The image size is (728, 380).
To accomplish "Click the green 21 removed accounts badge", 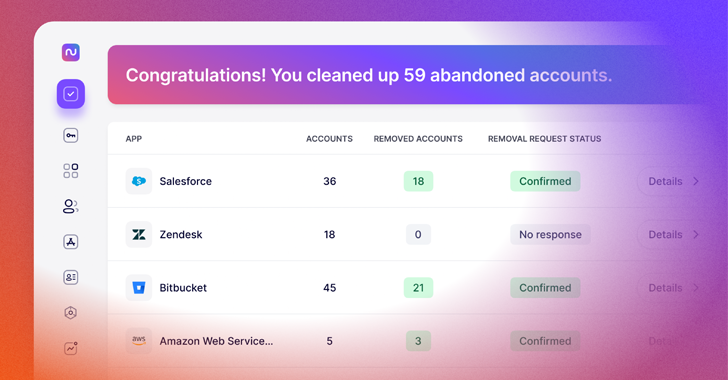I will tap(418, 288).
